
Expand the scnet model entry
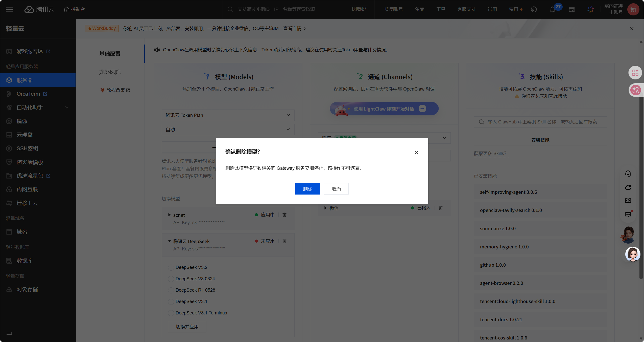click(x=170, y=215)
